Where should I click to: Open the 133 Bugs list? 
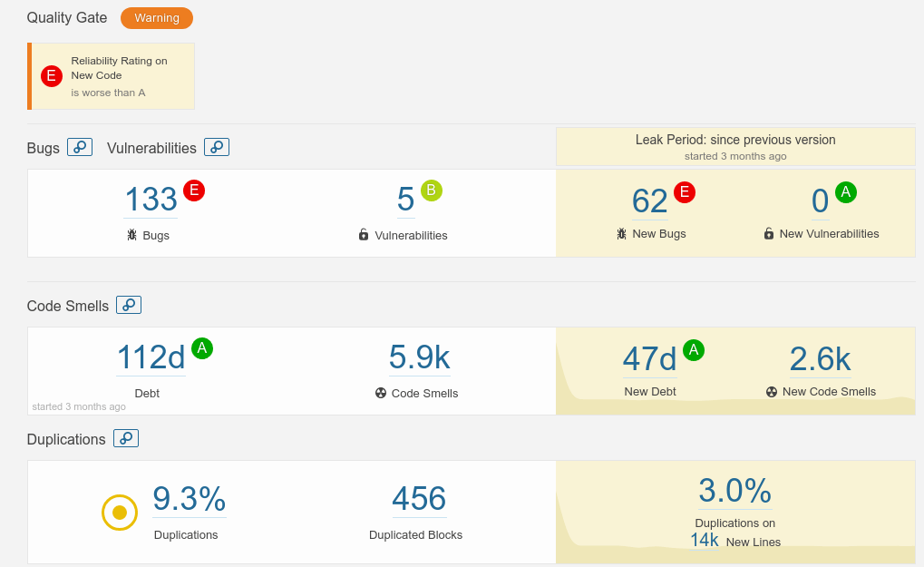[150, 199]
